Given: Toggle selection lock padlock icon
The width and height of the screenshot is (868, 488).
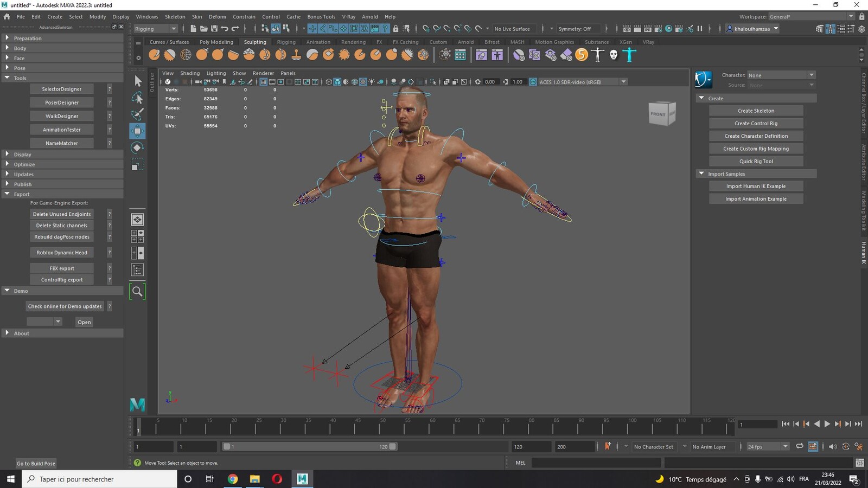Looking at the screenshot, I should (x=395, y=29).
